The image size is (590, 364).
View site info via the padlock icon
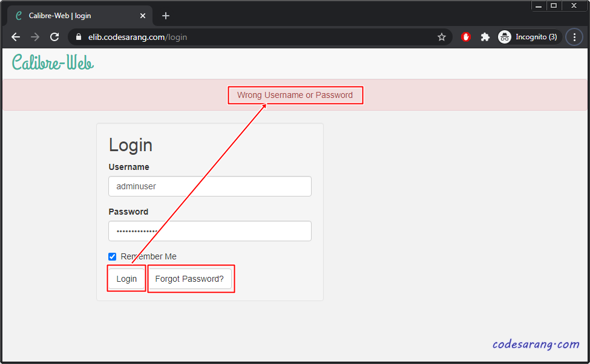78,37
